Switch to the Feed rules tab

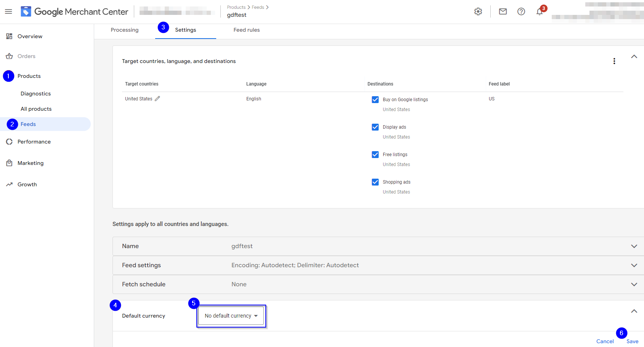pyautogui.click(x=247, y=30)
